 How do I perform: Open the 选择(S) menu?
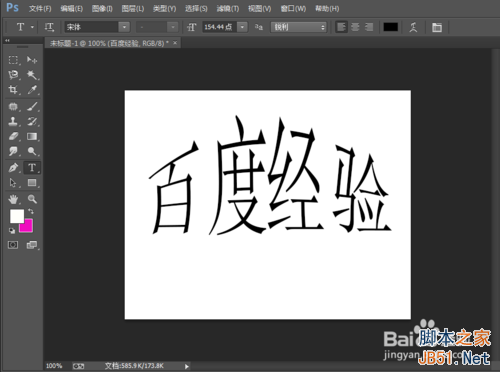pos(196,8)
